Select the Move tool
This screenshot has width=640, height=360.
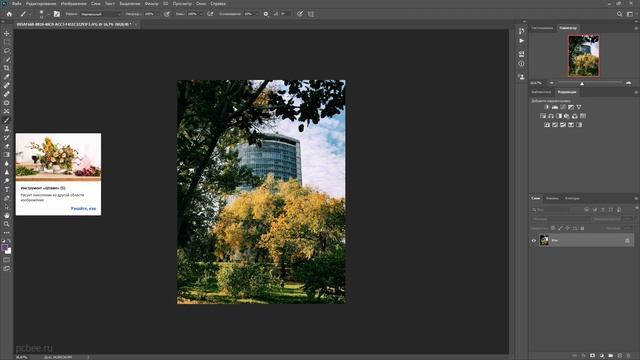7,33
